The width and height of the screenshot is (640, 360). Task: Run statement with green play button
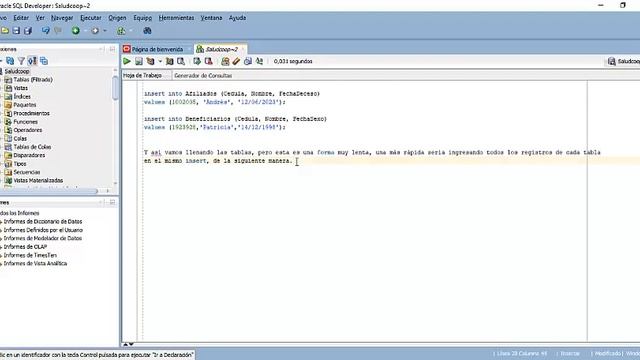pos(127,61)
